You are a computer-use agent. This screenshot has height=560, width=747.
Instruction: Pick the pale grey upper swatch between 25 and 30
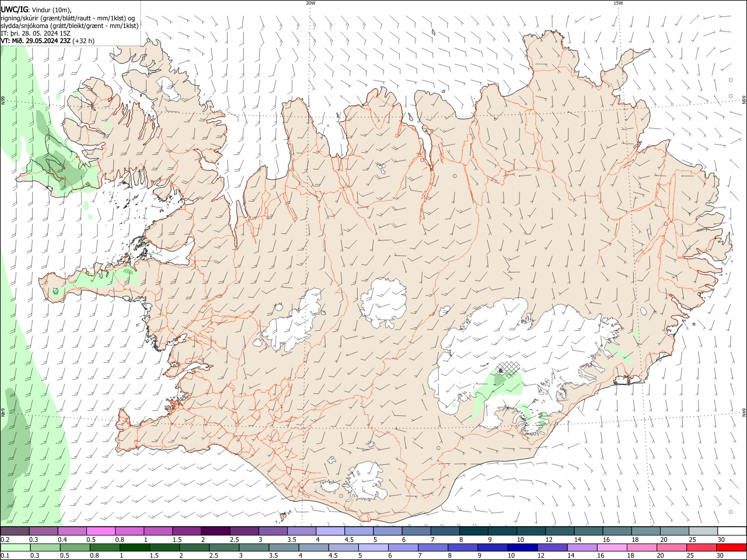pyautogui.click(x=704, y=531)
